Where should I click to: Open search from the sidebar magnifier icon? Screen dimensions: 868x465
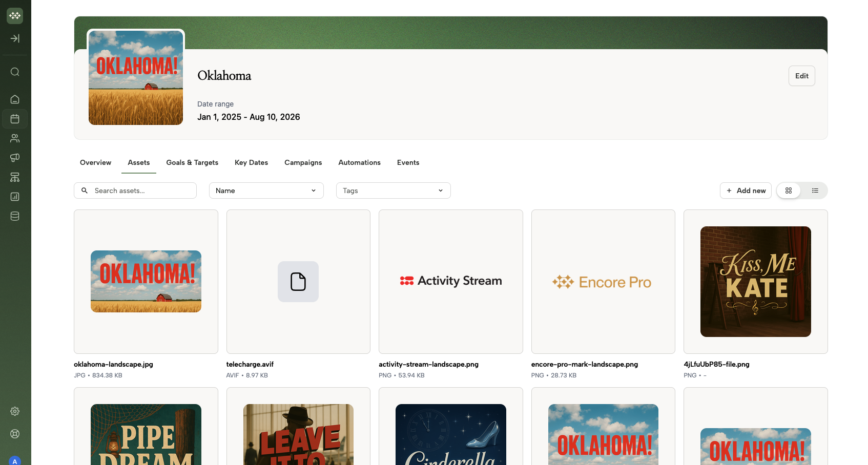15,72
